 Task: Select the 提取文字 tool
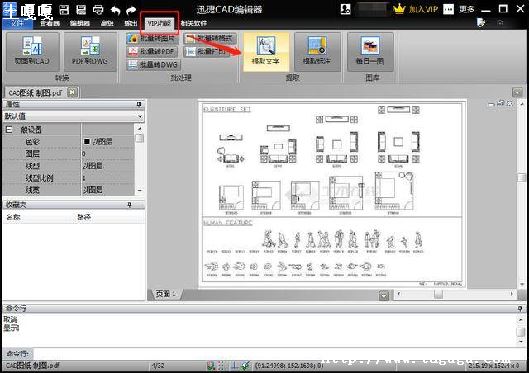266,51
